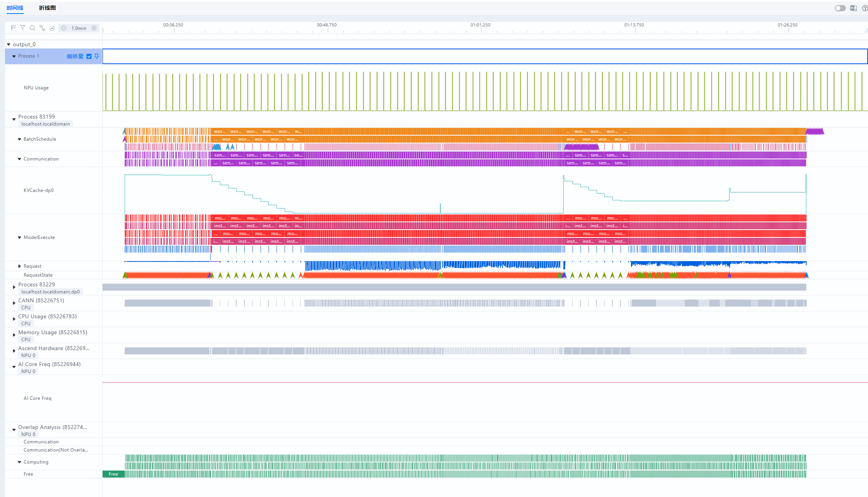Screen dimensions: 868x497
Task: Click the reset view circular icon
Action: tap(52, 28)
